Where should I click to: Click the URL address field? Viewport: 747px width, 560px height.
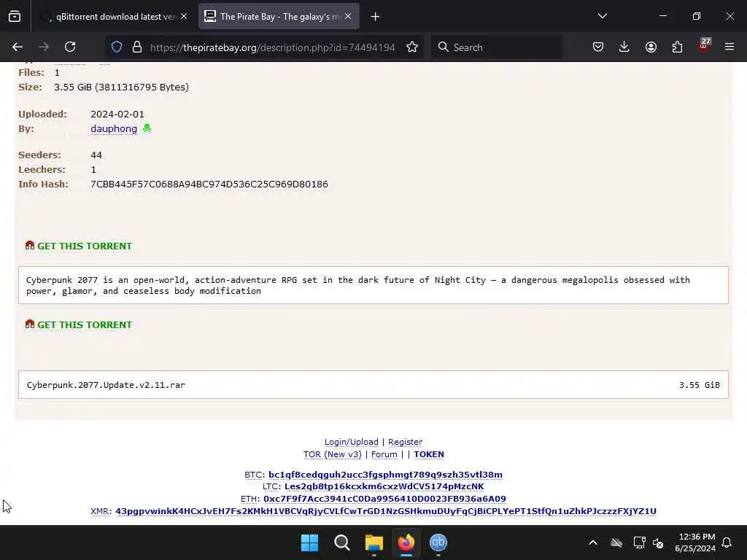[273, 47]
